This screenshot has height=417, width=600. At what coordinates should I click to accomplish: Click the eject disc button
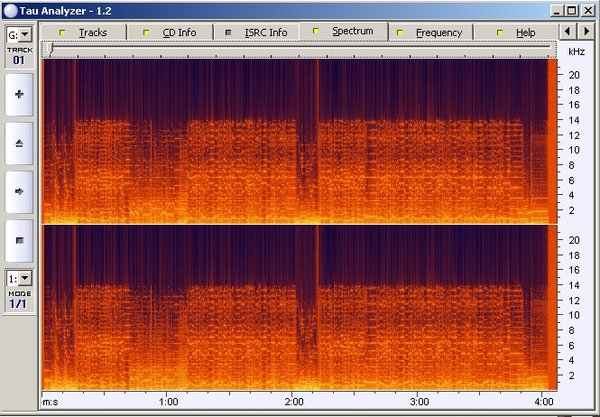19,143
